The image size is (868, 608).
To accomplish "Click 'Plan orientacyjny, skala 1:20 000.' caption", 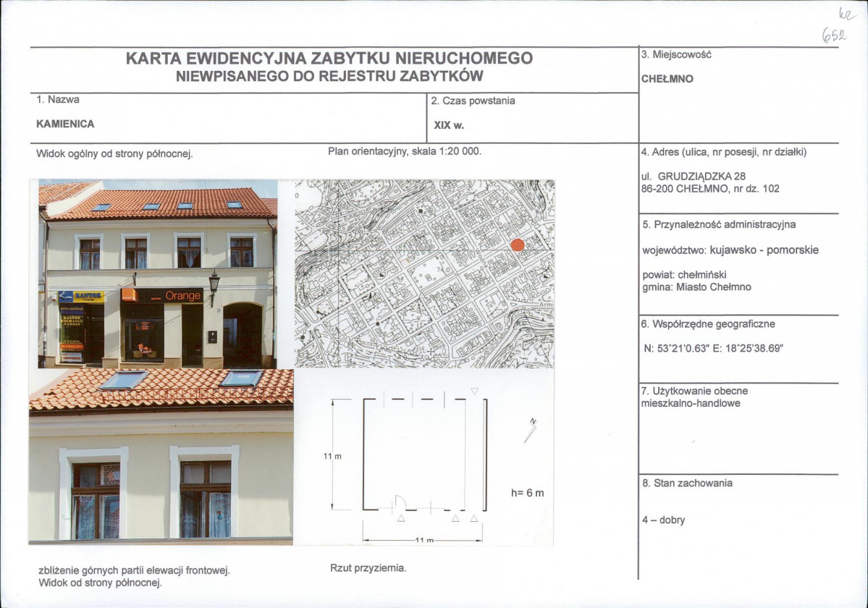I will pos(405,151).
